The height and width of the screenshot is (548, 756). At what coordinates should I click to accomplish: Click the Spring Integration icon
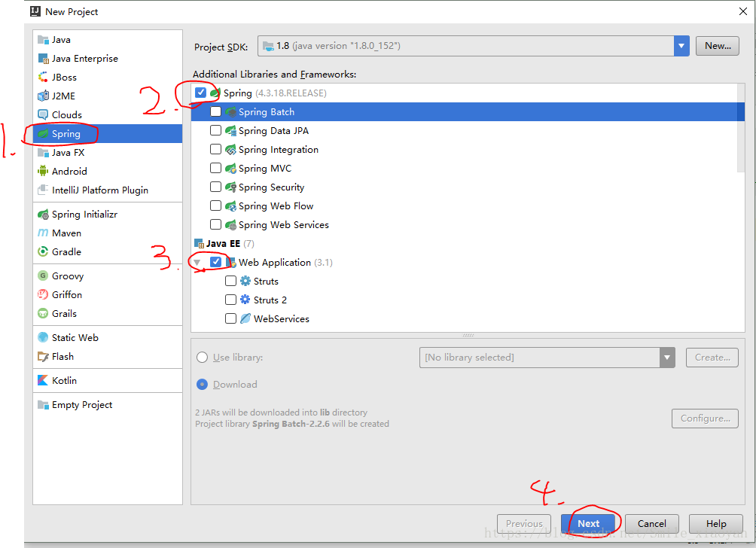pyautogui.click(x=231, y=149)
